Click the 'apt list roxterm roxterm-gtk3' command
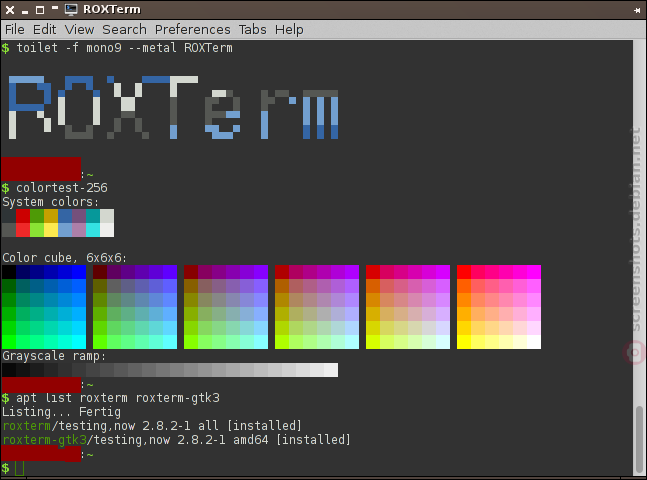 [118, 398]
